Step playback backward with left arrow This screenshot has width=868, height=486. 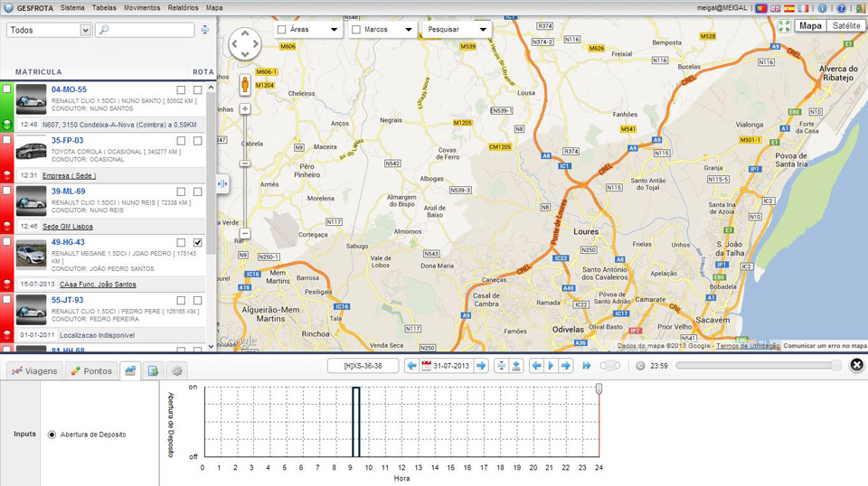(536, 366)
